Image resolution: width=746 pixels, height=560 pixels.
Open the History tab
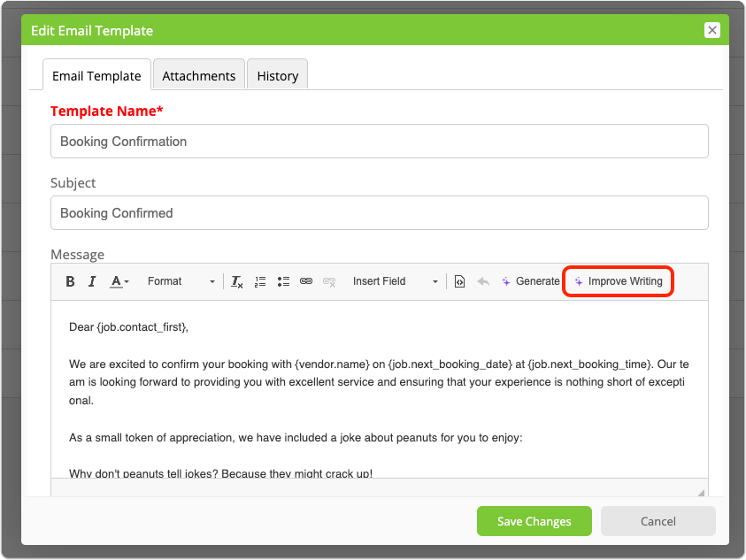pyautogui.click(x=277, y=76)
